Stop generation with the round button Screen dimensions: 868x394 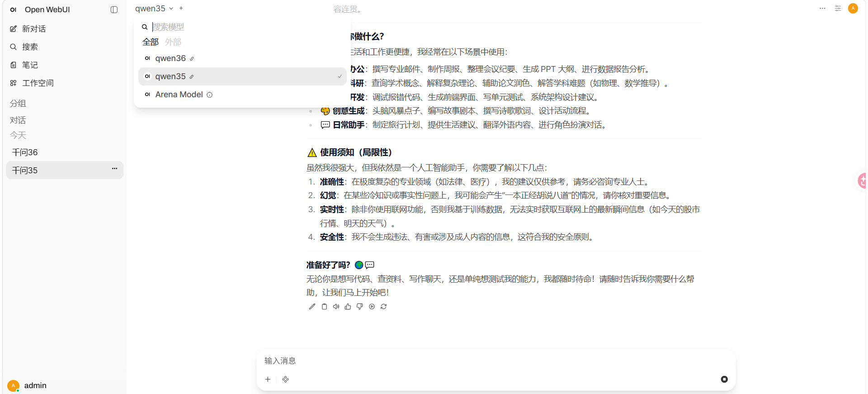click(724, 380)
